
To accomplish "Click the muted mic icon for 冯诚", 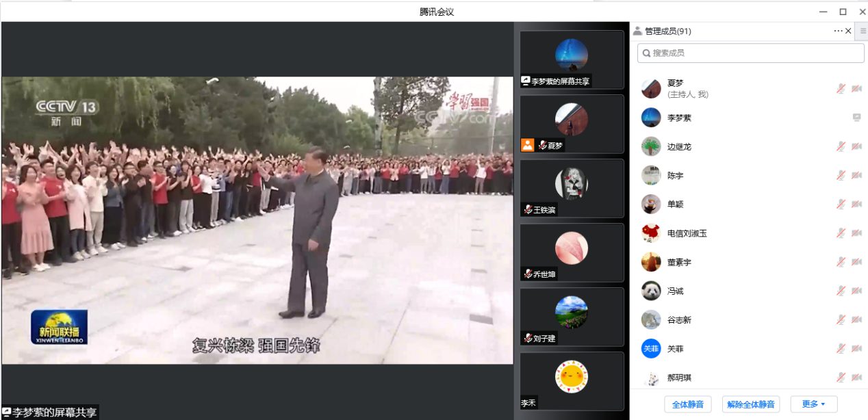I will (841, 291).
